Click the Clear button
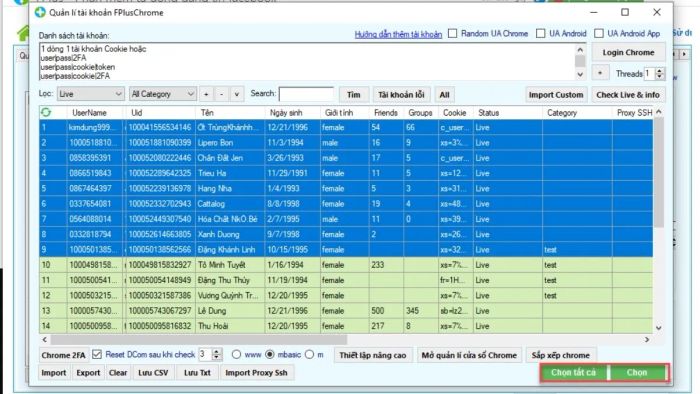 [x=118, y=373]
